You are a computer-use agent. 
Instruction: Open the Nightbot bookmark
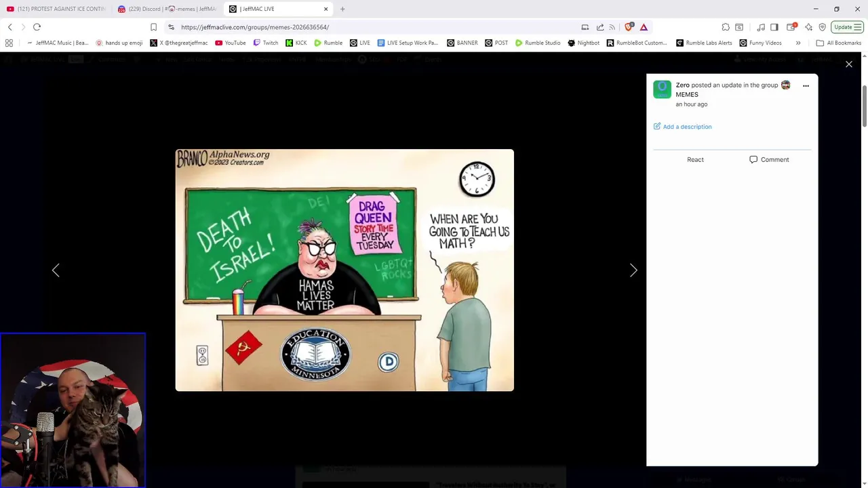pos(583,43)
